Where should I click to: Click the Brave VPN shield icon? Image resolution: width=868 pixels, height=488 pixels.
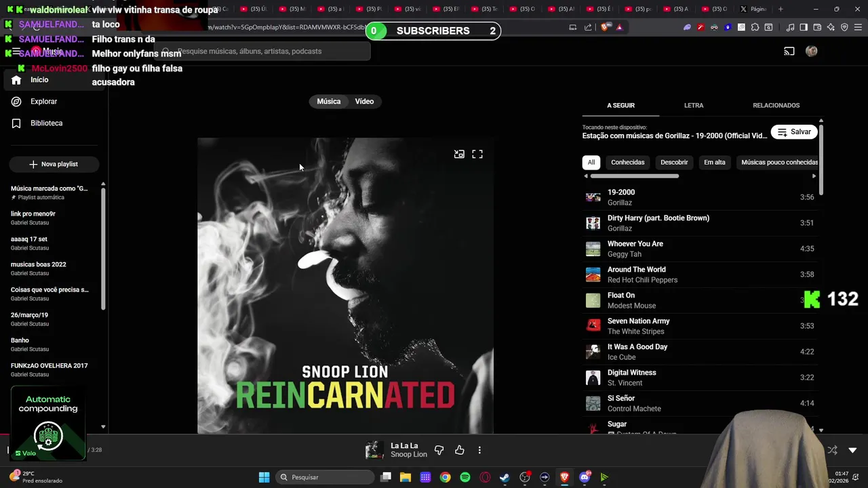click(x=844, y=27)
